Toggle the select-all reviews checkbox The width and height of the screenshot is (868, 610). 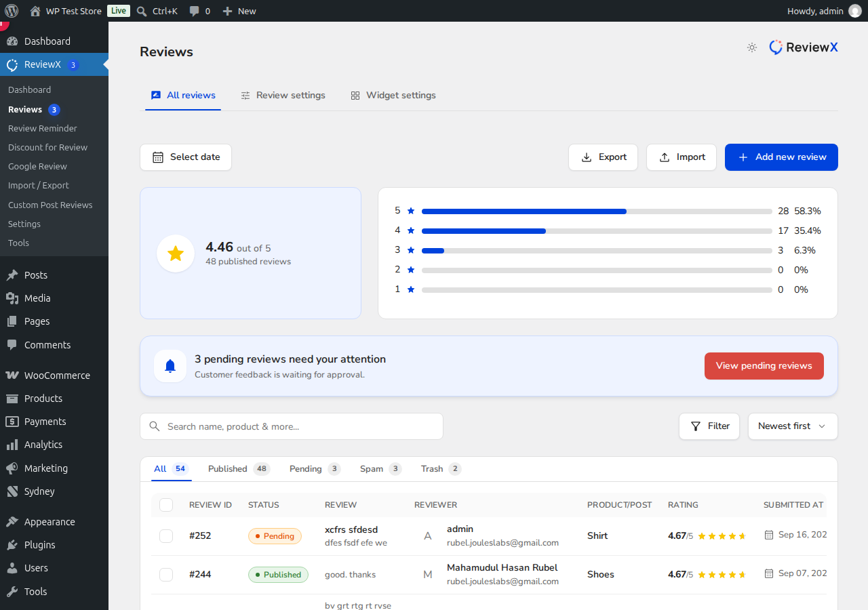click(x=166, y=505)
